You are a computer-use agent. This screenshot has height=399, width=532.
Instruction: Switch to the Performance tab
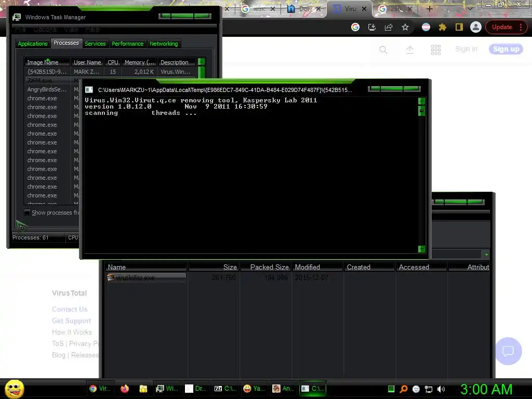128,44
